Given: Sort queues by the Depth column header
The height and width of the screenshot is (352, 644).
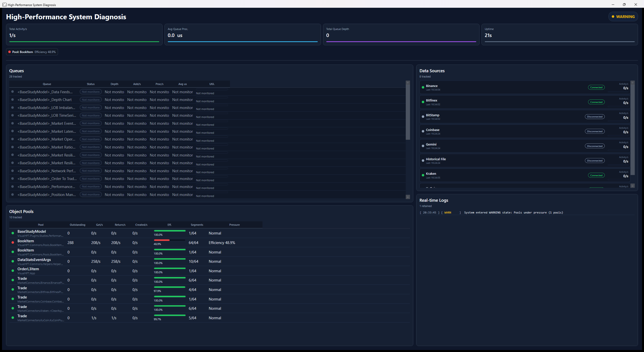Looking at the screenshot, I should tap(114, 84).
